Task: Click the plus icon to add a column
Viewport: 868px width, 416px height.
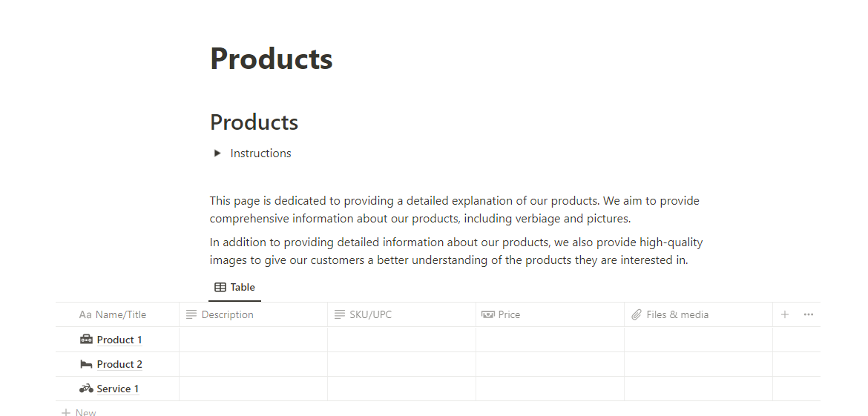Action: pos(785,314)
